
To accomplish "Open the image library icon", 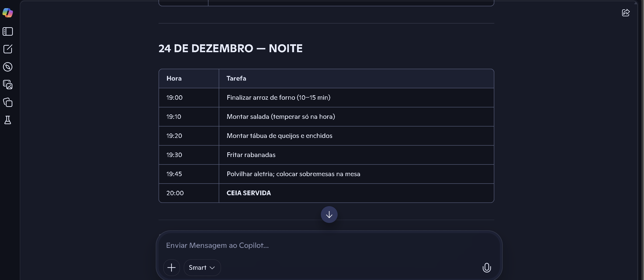I will 7,85.
